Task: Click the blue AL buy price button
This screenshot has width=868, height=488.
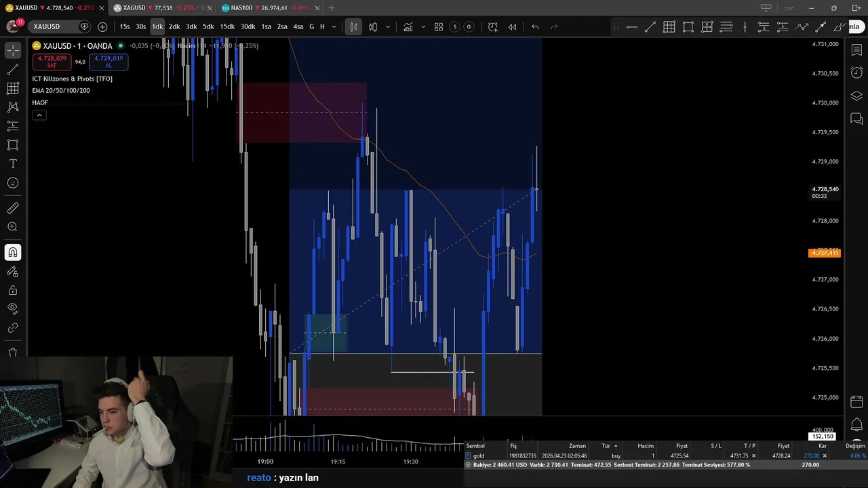Action: tap(108, 62)
